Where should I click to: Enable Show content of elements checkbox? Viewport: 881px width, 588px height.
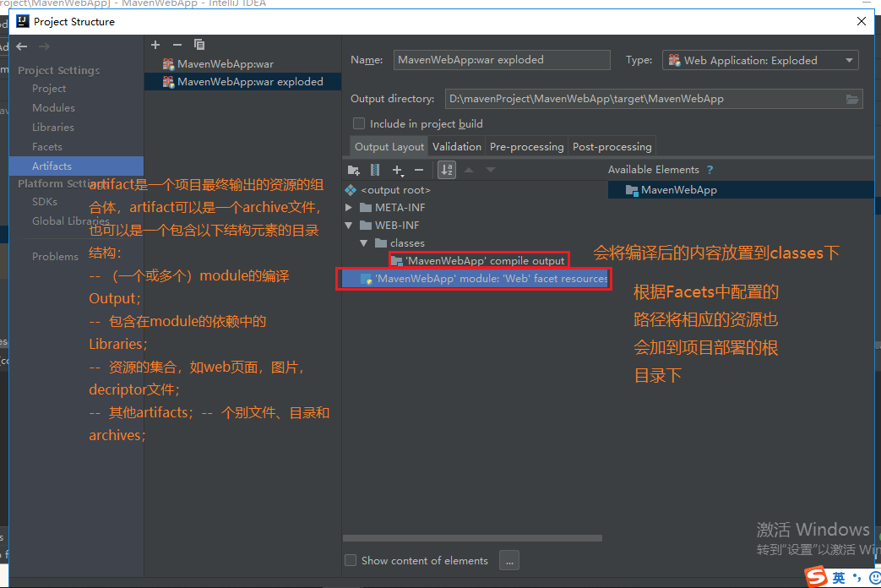click(351, 560)
